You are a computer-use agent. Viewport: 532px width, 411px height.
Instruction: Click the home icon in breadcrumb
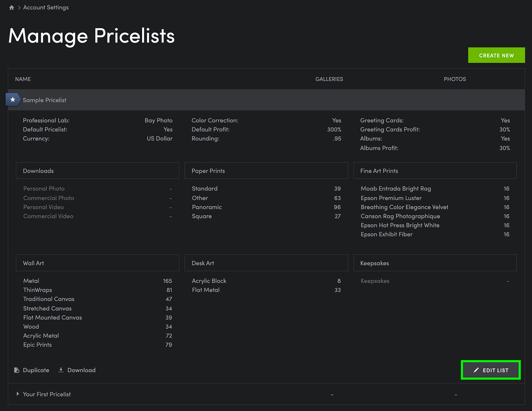[11, 8]
